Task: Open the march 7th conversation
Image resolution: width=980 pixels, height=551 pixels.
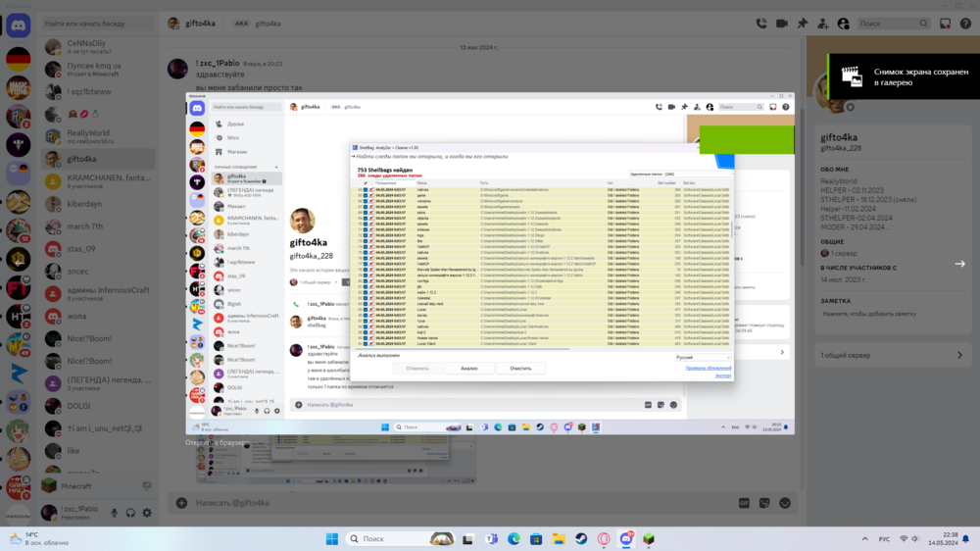Action: pyautogui.click(x=98, y=226)
